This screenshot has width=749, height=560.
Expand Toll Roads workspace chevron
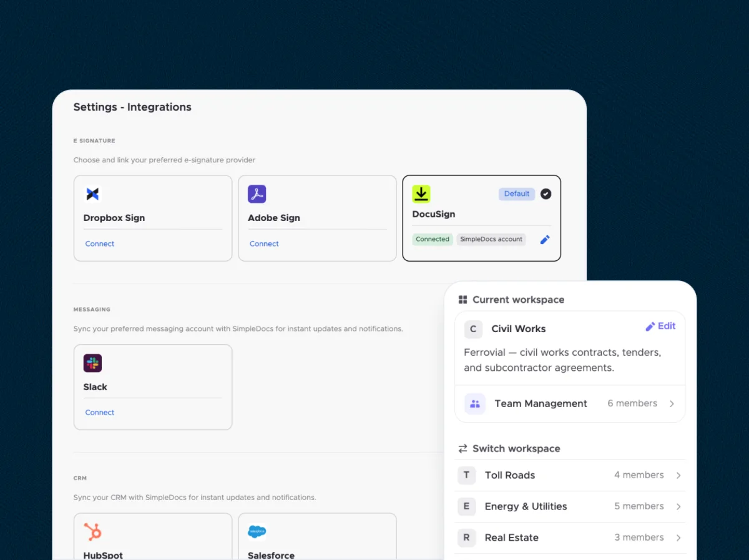(678, 475)
